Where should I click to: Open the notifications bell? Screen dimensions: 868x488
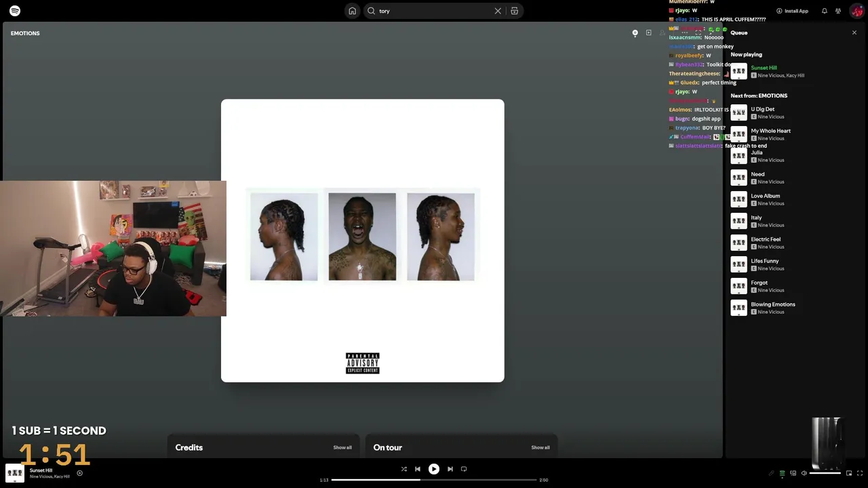pyautogui.click(x=824, y=11)
